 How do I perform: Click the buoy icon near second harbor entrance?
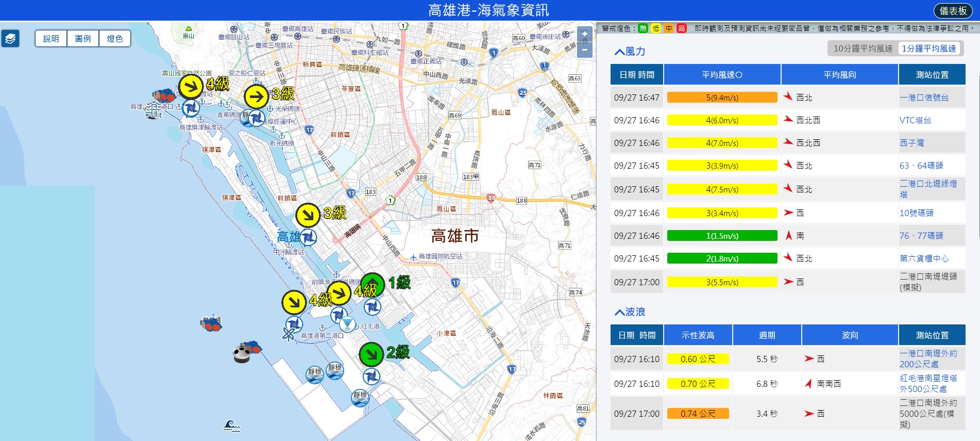tap(242, 354)
